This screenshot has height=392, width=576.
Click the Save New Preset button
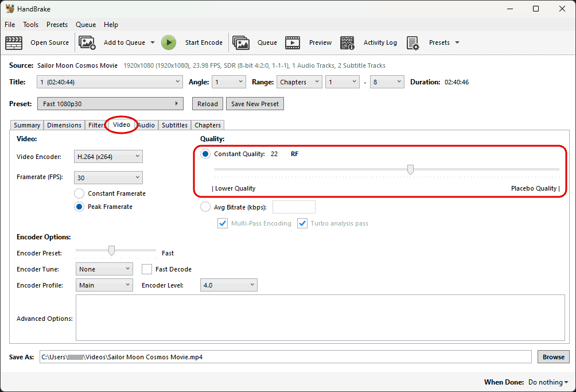click(255, 104)
